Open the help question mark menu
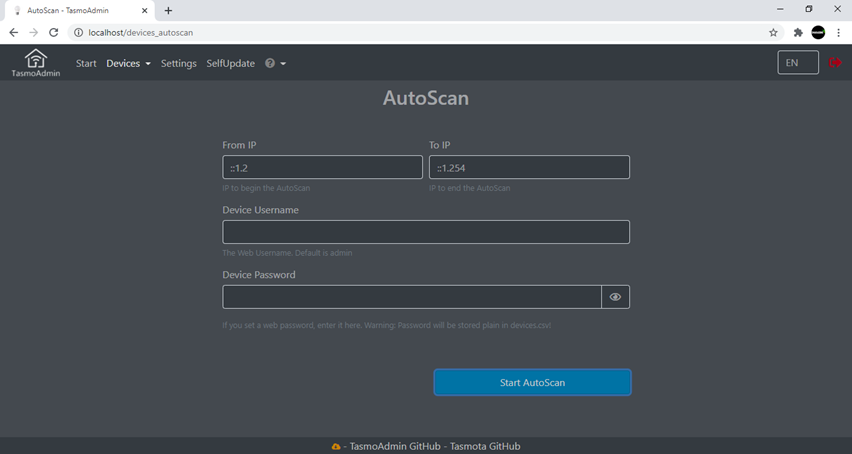 coord(275,63)
